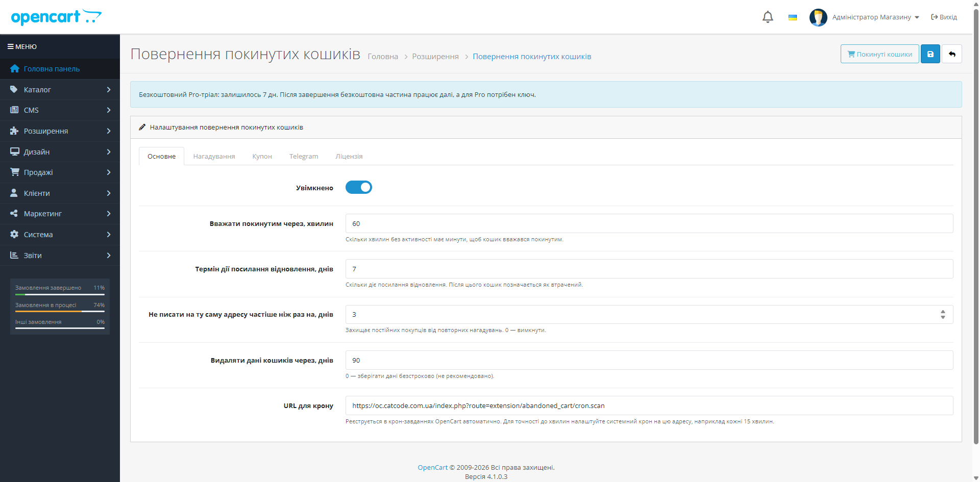Screen dimensions: 980x482
Task: Click the blue save floppy-disk button
Action: [930, 54]
